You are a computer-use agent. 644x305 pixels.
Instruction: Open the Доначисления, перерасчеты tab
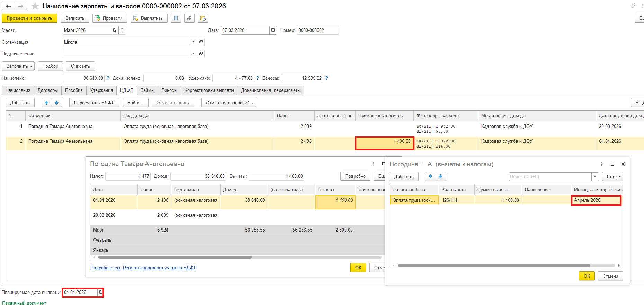271,90
